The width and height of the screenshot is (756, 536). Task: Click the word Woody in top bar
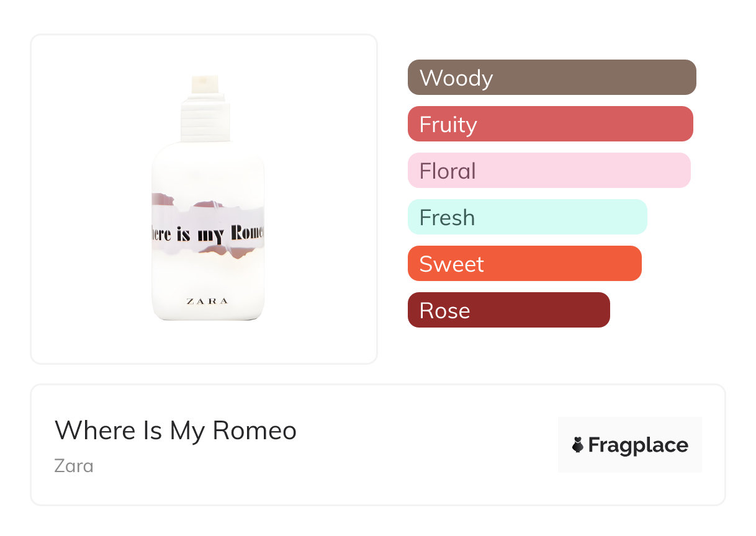pyautogui.click(x=456, y=78)
